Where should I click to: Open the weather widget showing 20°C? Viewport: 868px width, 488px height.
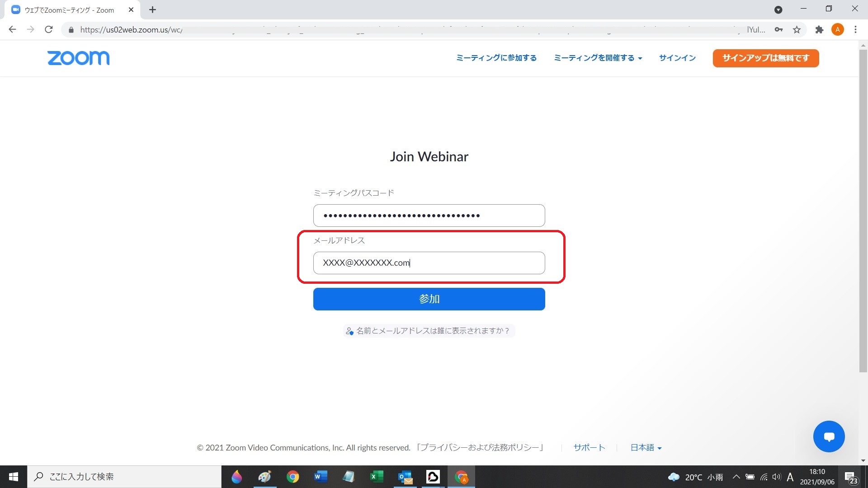(695, 477)
